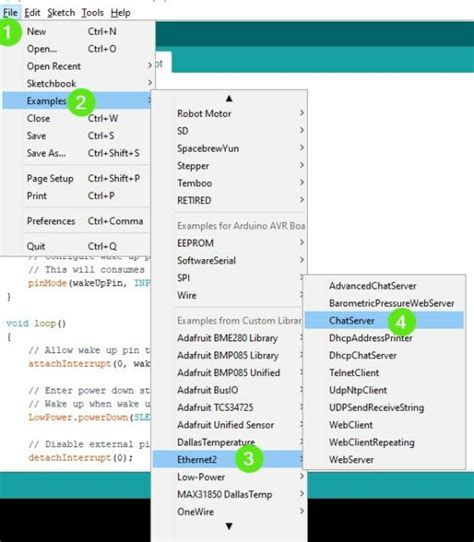Open the Edit menu

(x=32, y=13)
